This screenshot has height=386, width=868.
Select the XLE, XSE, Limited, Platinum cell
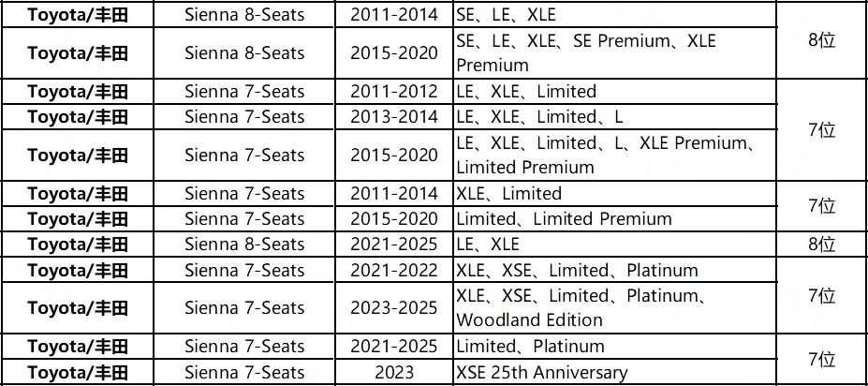577,271
